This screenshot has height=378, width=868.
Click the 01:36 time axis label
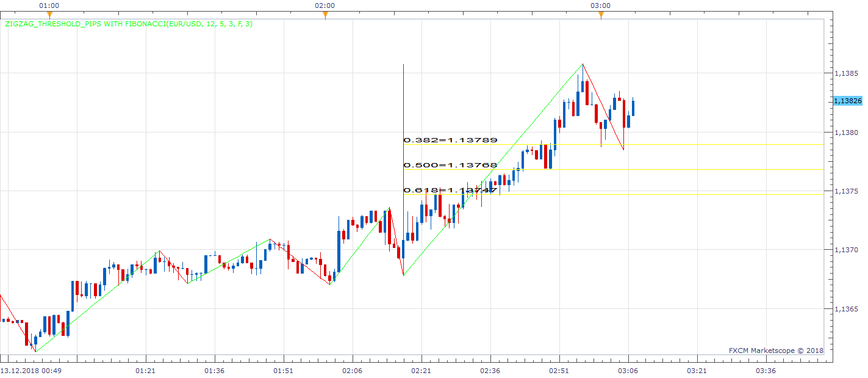214,371
